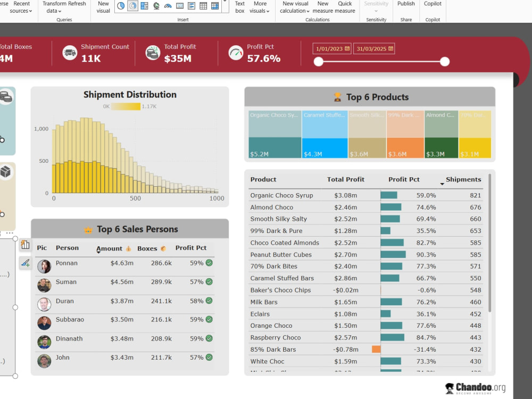Select the Almond Choco $3.3M treemap tile
Image resolution: width=532 pixels, height=399 pixels.
pos(442,135)
